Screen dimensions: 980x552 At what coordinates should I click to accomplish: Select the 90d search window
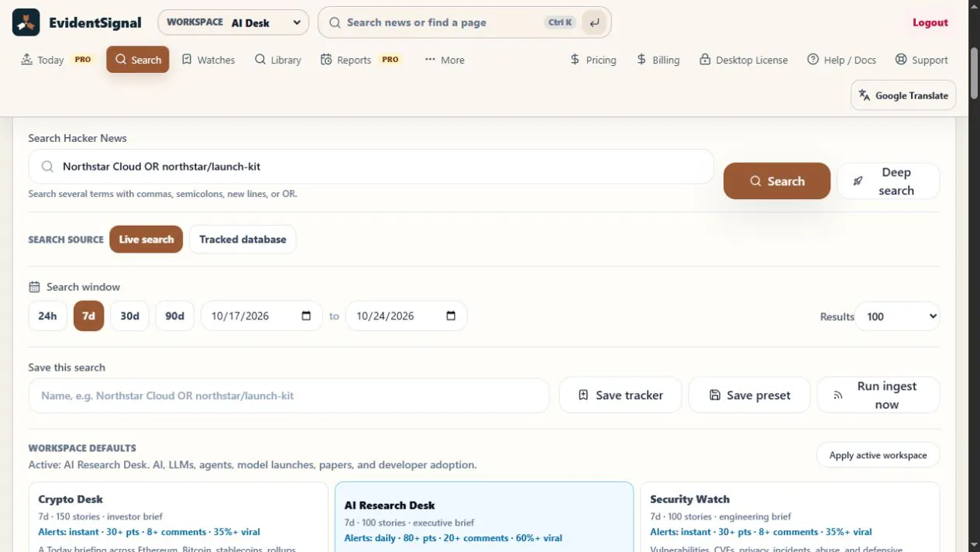tap(174, 316)
